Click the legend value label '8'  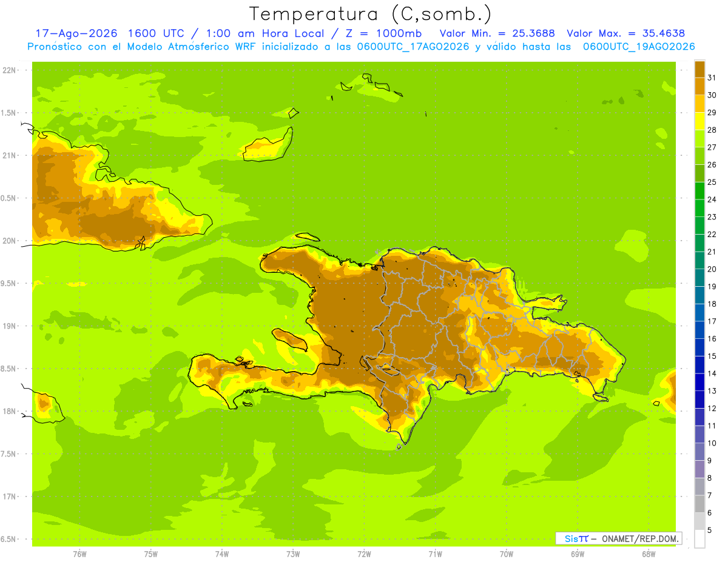coord(710,478)
